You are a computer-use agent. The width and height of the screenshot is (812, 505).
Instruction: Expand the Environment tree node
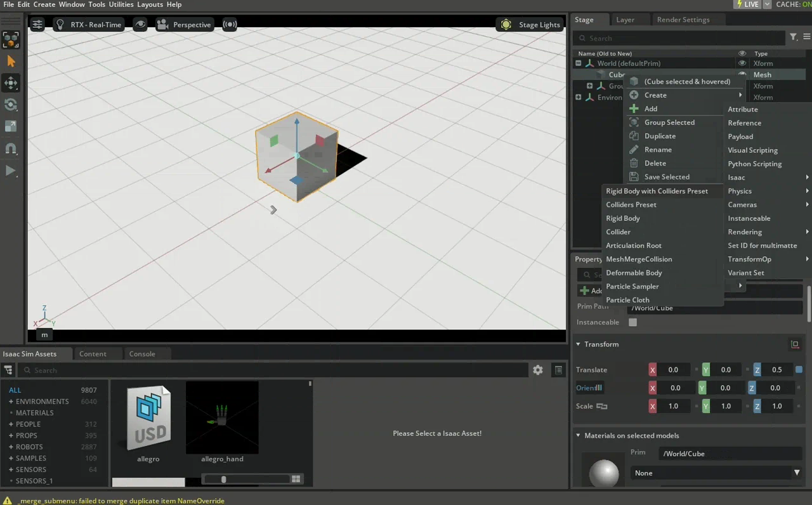(x=578, y=97)
